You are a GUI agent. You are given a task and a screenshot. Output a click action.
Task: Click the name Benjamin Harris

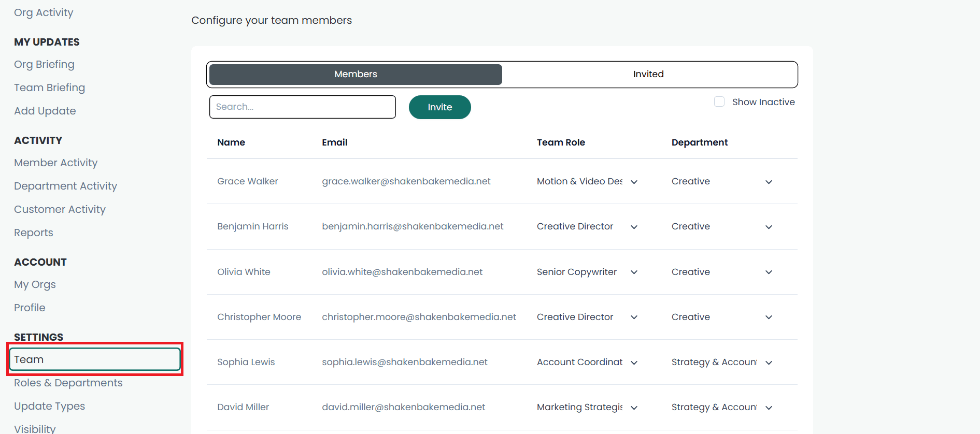coord(253,226)
